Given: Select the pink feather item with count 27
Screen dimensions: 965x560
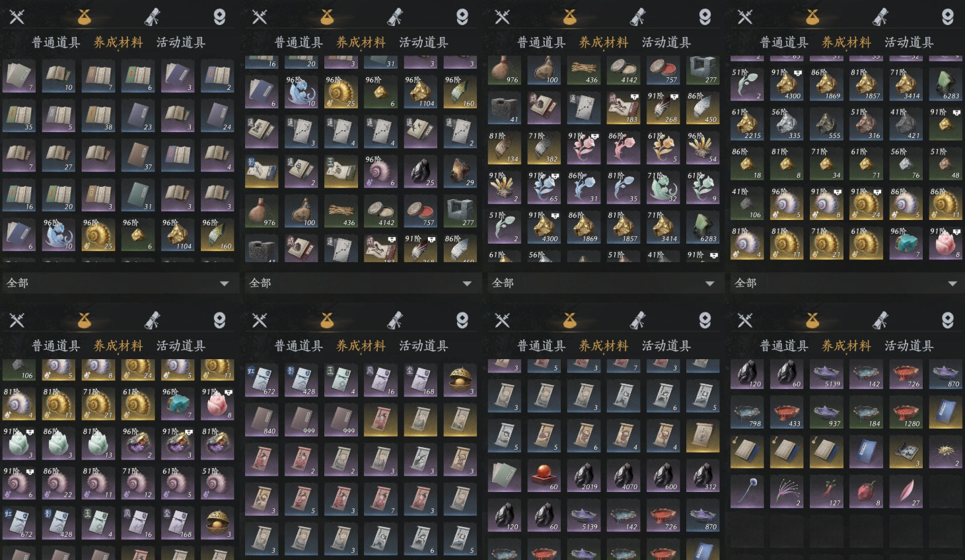Looking at the screenshot, I should point(906,491).
